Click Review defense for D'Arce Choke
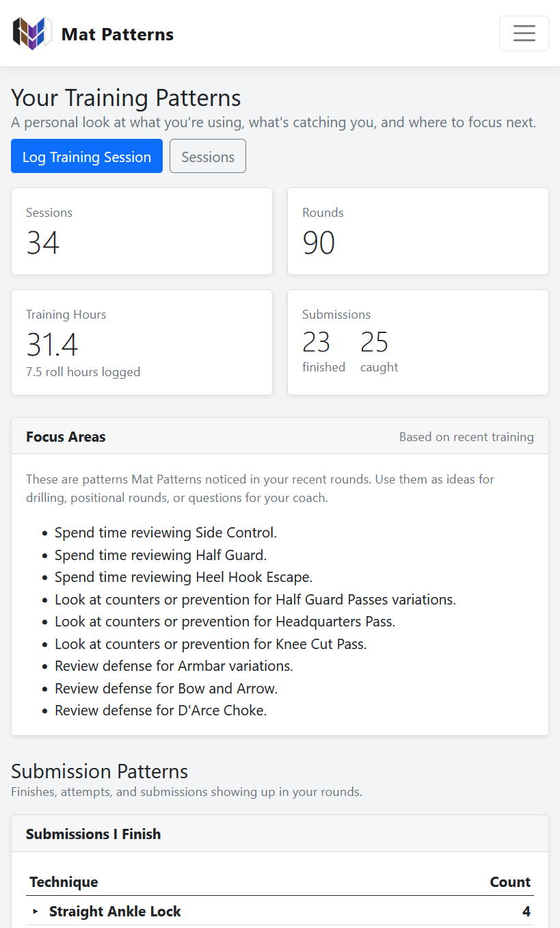 pyautogui.click(x=161, y=710)
